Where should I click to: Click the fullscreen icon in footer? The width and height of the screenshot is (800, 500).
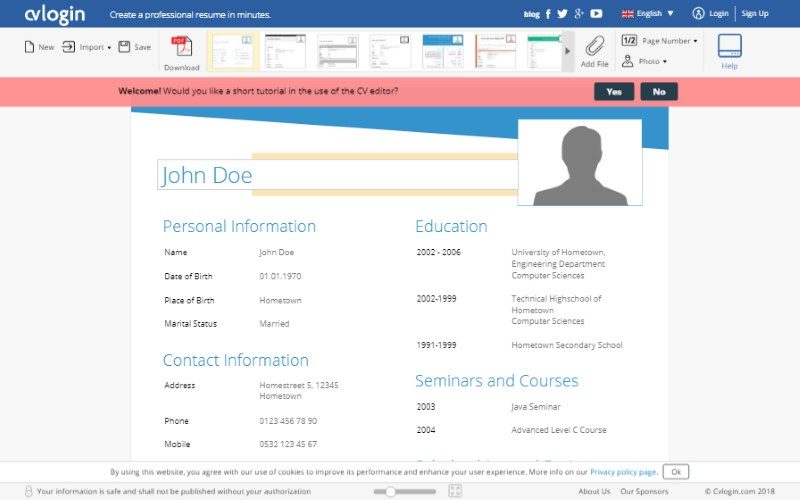(455, 491)
